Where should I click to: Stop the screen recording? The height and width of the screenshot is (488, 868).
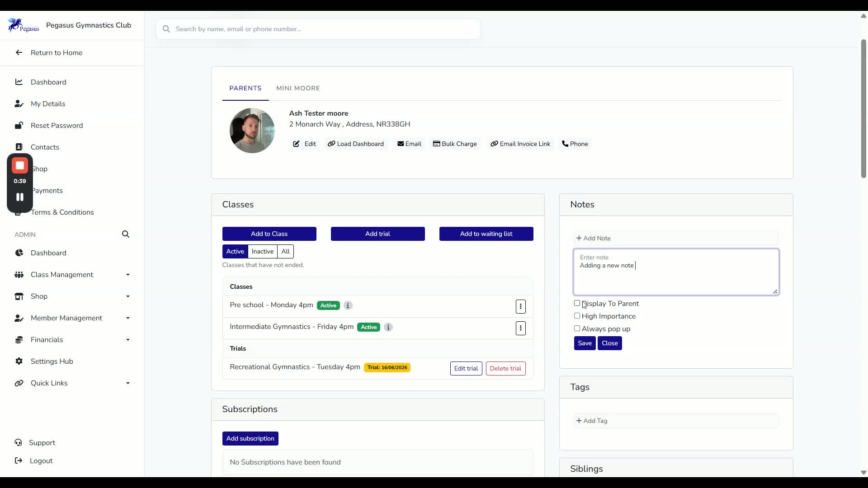click(x=20, y=165)
